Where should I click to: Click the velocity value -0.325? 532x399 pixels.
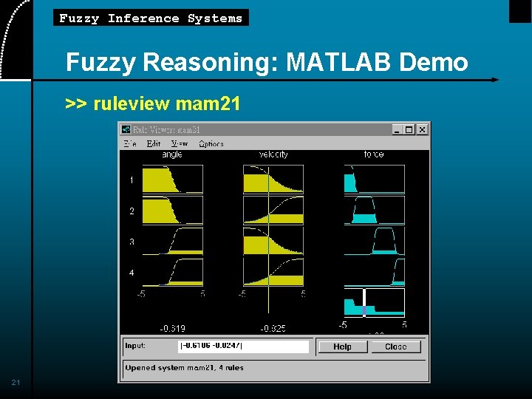273,328
